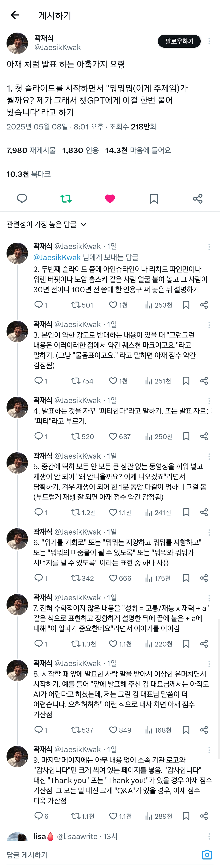Toggle the green repost icon on main post

pos(66,198)
